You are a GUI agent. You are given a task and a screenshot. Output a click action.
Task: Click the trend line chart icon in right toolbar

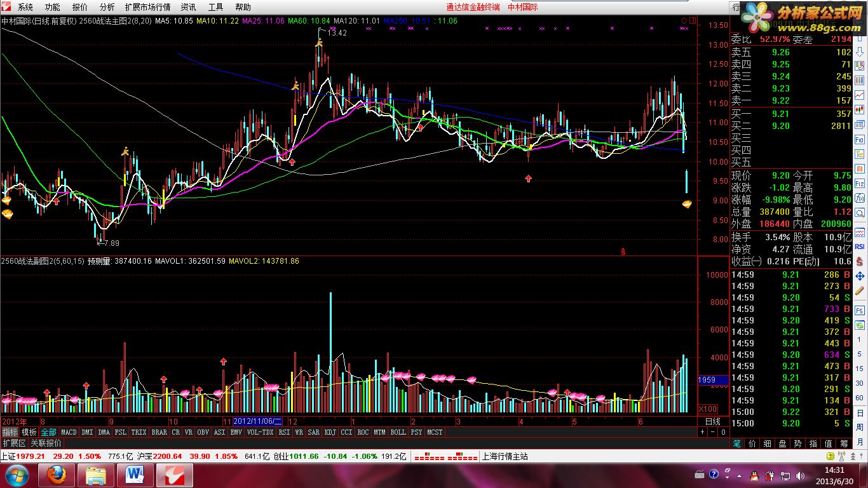[859, 95]
